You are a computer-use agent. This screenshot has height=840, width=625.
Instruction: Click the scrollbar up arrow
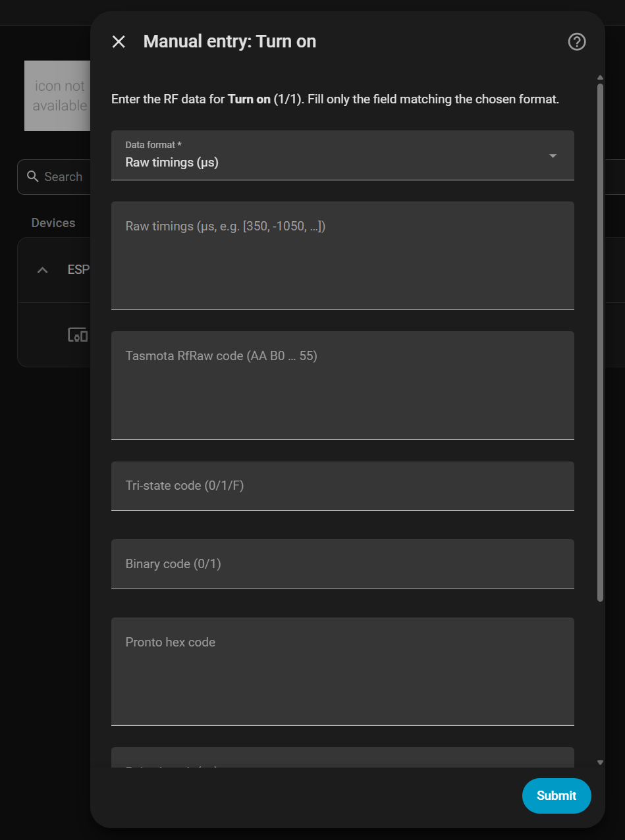pos(600,78)
